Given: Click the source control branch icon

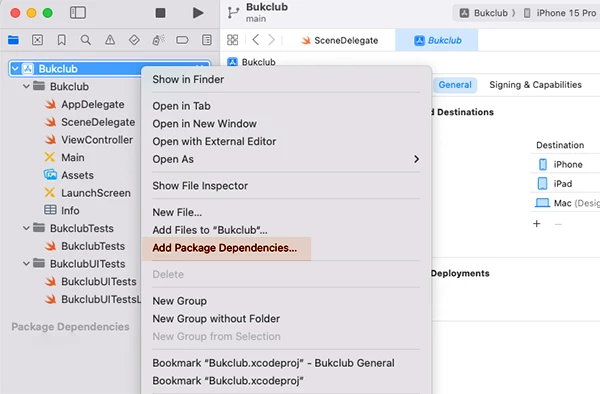Looking at the screenshot, I should (x=233, y=13).
